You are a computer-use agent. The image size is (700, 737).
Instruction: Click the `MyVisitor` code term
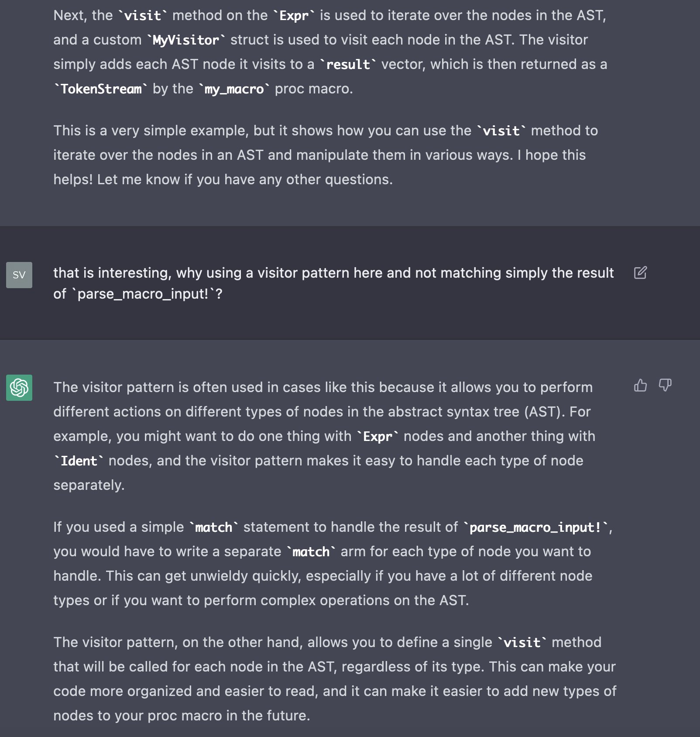click(x=186, y=40)
